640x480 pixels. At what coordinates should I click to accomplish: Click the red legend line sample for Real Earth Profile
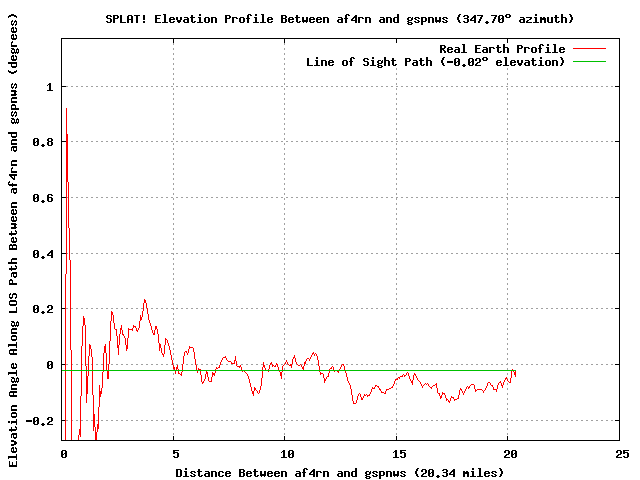click(589, 49)
